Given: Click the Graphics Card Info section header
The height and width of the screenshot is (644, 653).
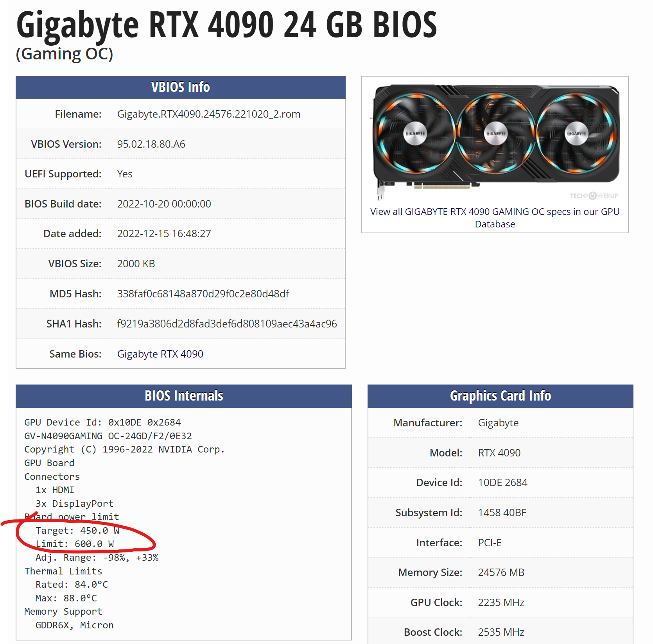Looking at the screenshot, I should point(500,396).
